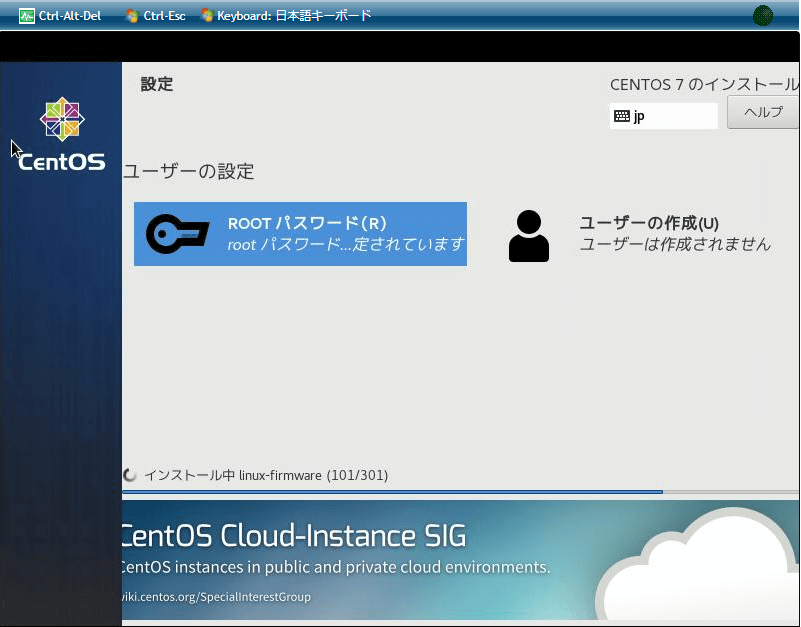Image resolution: width=801 pixels, height=627 pixels.
Task: Click the ユーザーの設定 section heading
Action: [x=189, y=171]
